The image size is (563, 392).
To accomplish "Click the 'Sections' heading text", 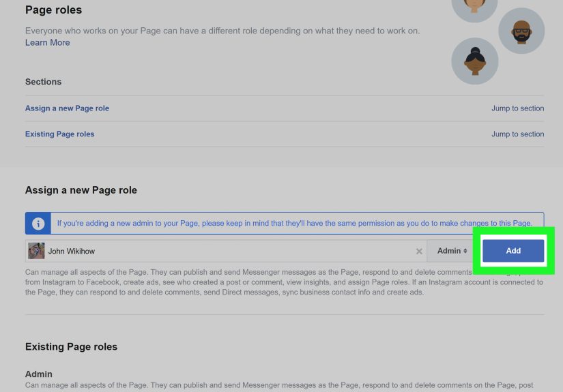I will click(x=43, y=82).
